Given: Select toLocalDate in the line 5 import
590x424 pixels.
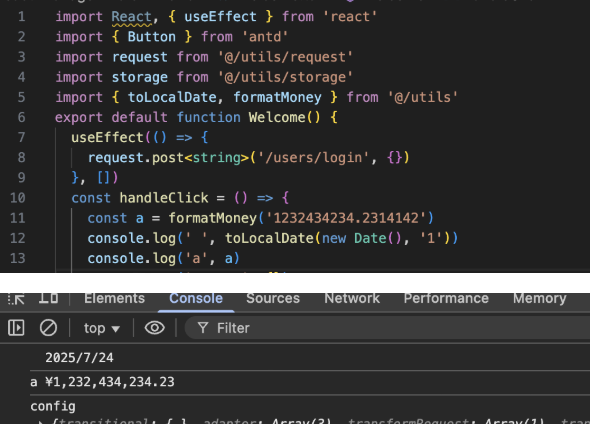Looking at the screenshot, I should pyautogui.click(x=172, y=97).
